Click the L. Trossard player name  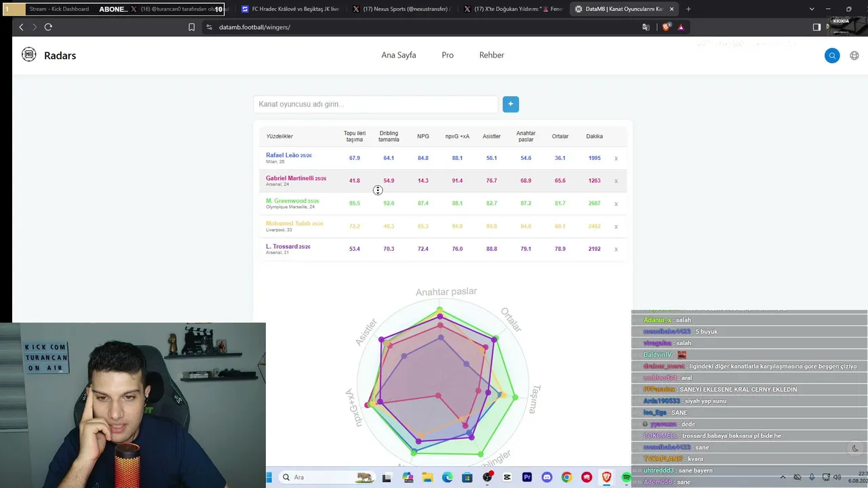tap(281, 246)
